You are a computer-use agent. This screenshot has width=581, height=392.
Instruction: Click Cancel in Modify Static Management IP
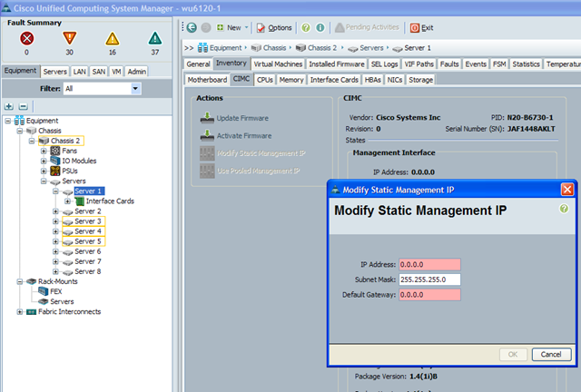click(x=550, y=354)
